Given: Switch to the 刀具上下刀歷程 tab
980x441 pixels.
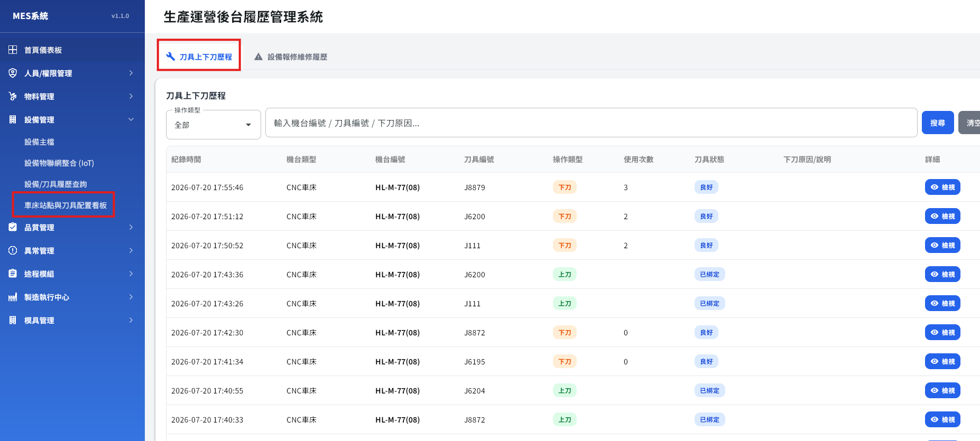Looking at the screenshot, I should pyautogui.click(x=199, y=57).
